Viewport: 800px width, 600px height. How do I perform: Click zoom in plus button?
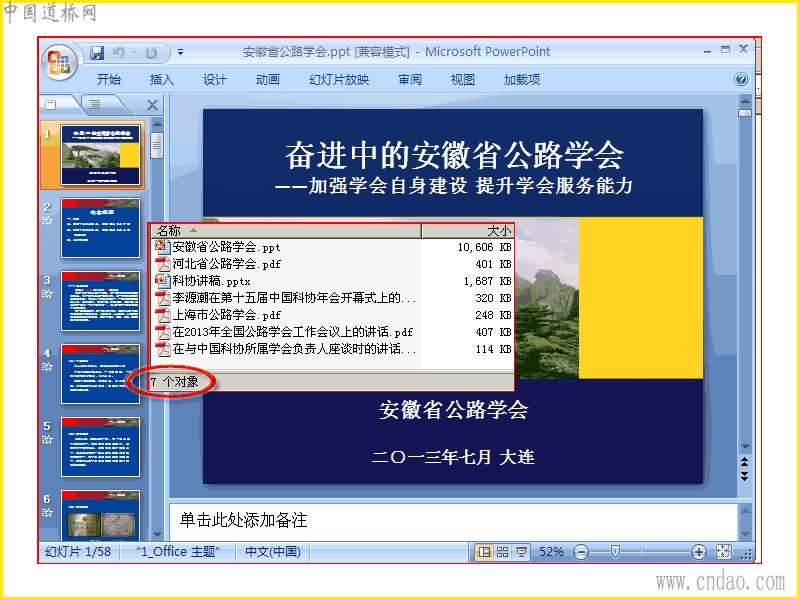click(698, 552)
